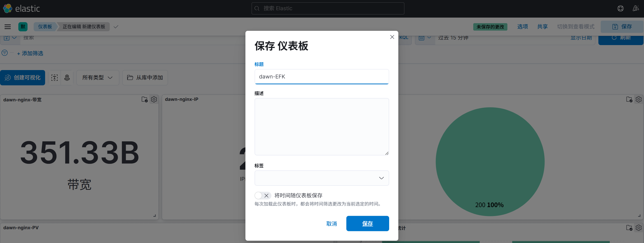The height and width of the screenshot is (243, 644).
Task: Open the saved query menu icon
Action: pyautogui.click(x=10, y=38)
